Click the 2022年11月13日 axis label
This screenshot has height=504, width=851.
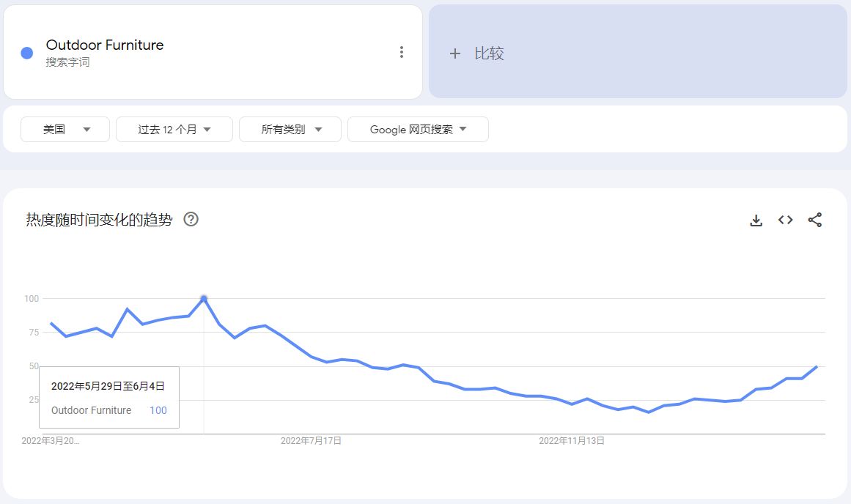coord(570,440)
